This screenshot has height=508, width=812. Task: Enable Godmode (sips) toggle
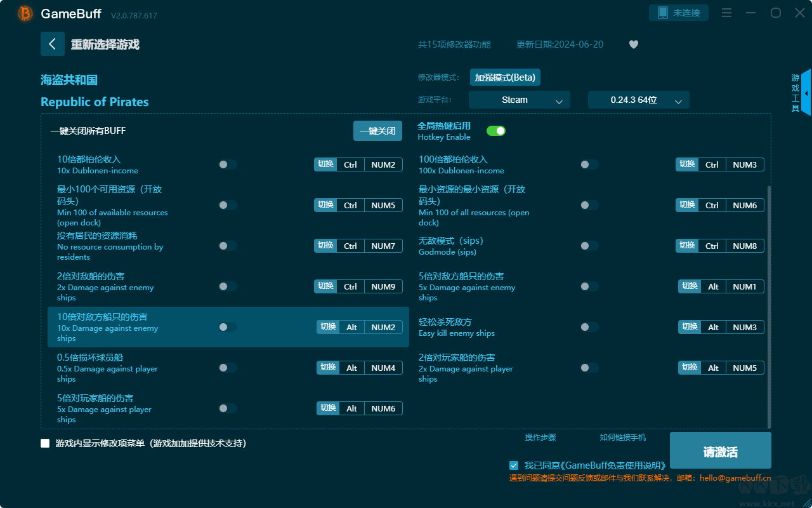(589, 246)
